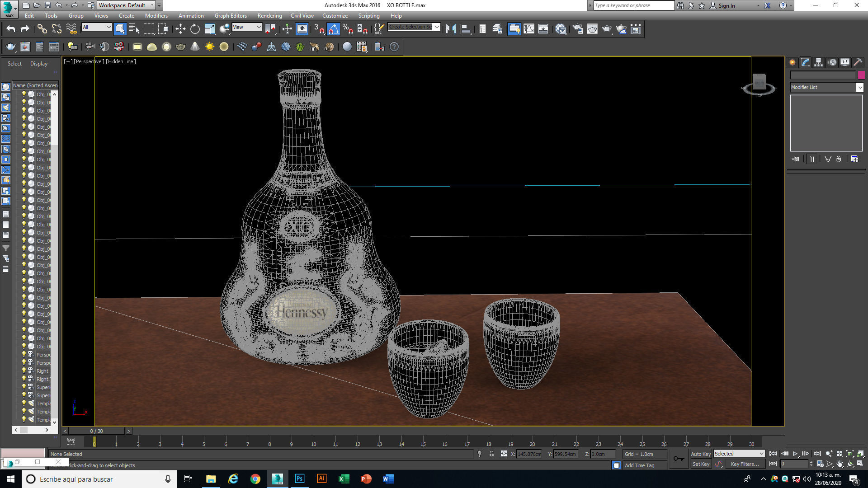Activate the Select and Link chain tool

[42, 29]
